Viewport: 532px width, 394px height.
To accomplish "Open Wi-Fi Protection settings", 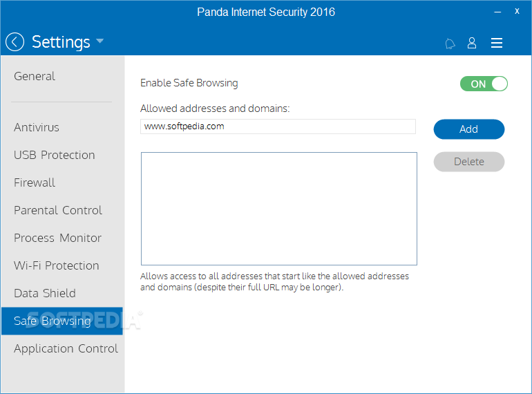I will point(57,265).
